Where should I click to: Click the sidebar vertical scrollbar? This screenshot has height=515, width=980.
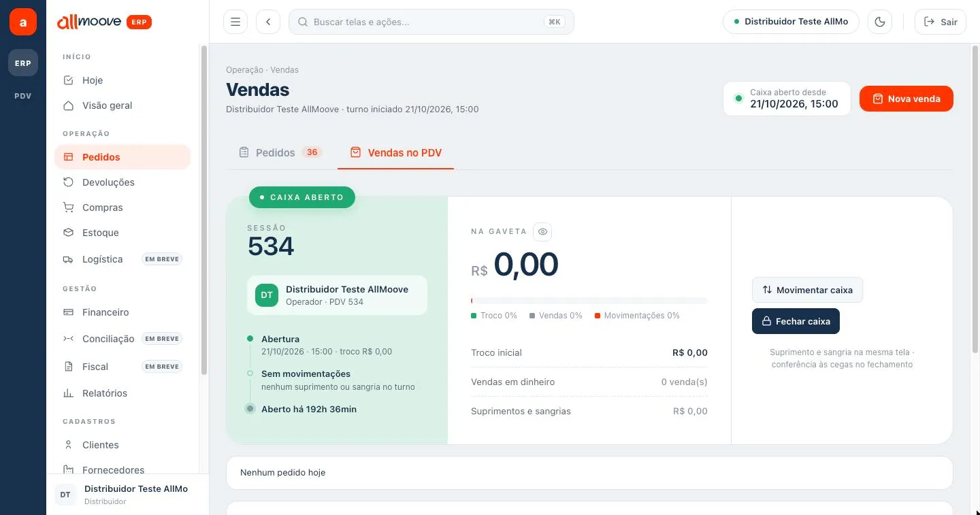(203, 210)
